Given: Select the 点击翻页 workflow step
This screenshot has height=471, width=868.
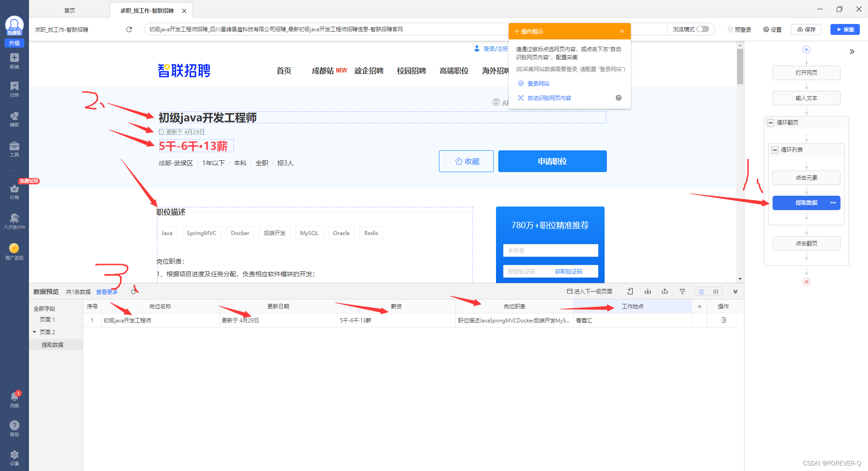Looking at the screenshot, I should click(806, 244).
